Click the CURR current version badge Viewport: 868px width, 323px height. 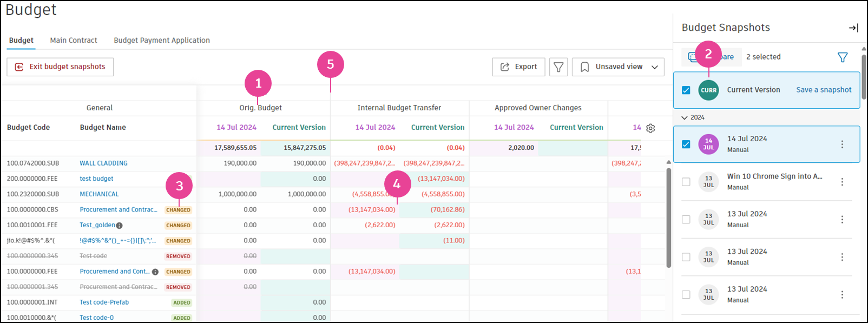coord(708,90)
